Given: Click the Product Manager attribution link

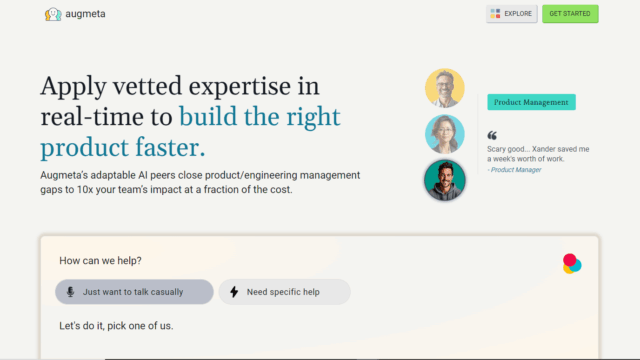Looking at the screenshot, I should (516, 170).
